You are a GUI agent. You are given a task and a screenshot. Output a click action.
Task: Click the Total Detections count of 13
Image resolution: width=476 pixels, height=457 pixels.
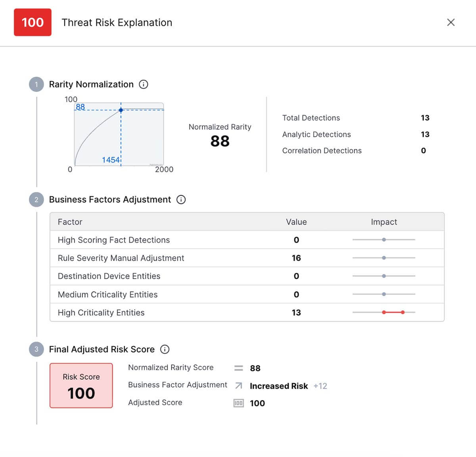pyautogui.click(x=425, y=118)
